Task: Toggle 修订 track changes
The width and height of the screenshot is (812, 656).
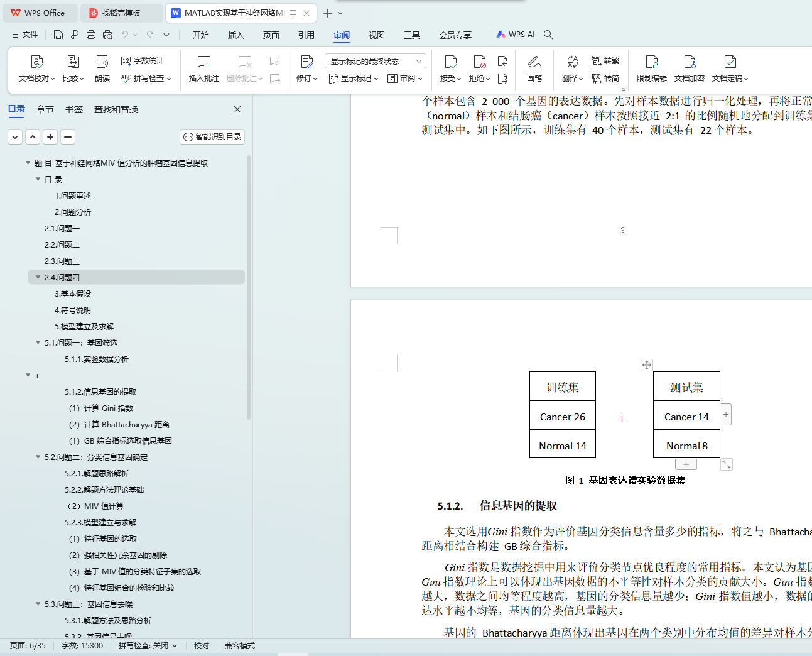Action: tap(306, 68)
